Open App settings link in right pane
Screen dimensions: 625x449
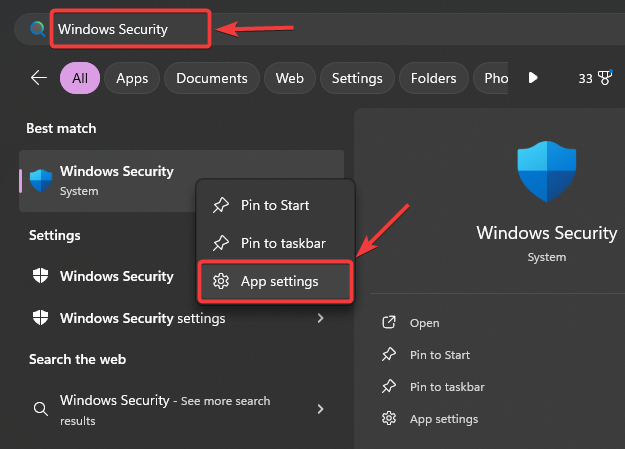click(x=444, y=419)
